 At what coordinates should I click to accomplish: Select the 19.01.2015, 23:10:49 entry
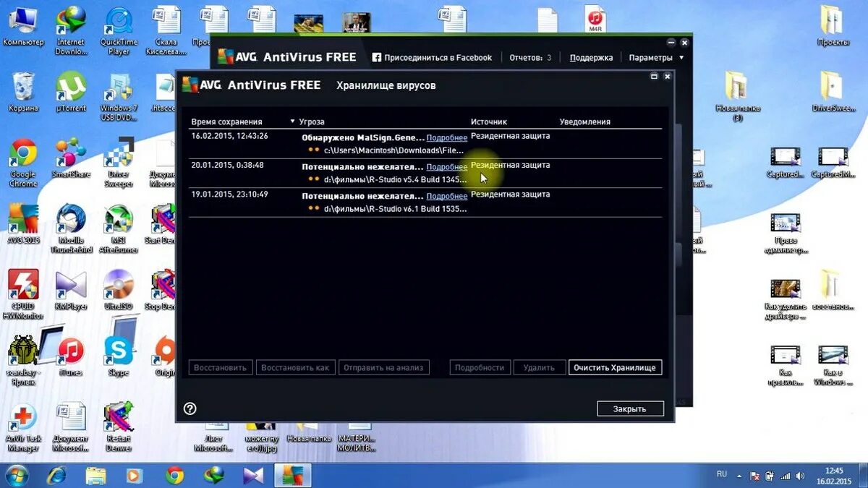(425, 202)
